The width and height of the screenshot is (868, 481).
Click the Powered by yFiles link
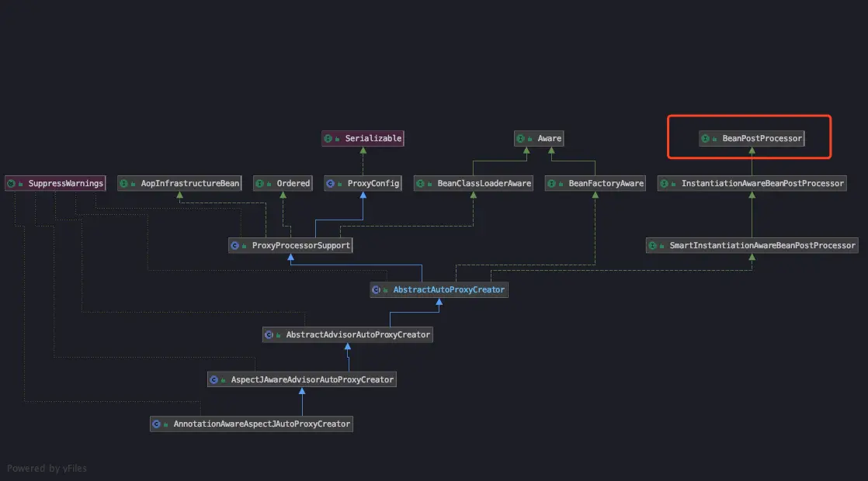[47, 469]
